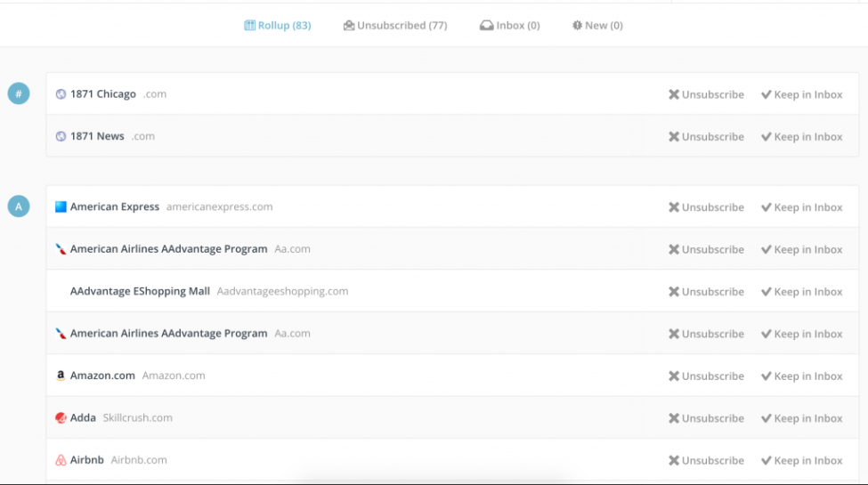Click the Adda red logo icon

tap(61, 418)
